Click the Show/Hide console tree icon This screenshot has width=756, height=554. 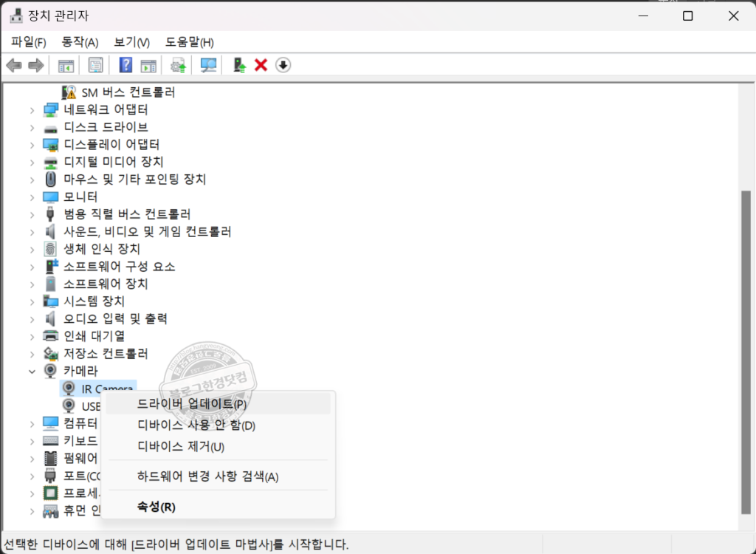(64, 65)
